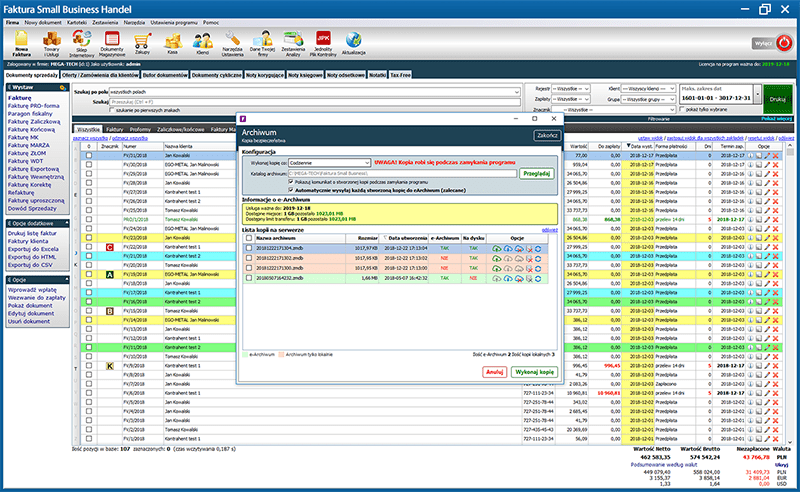Check the box for 20181222171302.zmdb archive
The height and width of the screenshot is (492, 800).
pyautogui.click(x=249, y=258)
